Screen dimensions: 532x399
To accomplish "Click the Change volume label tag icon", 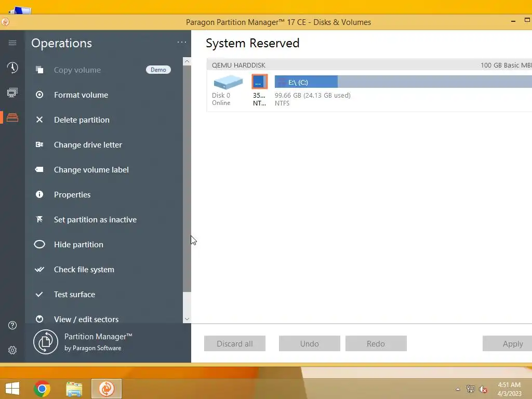I will click(x=39, y=170).
